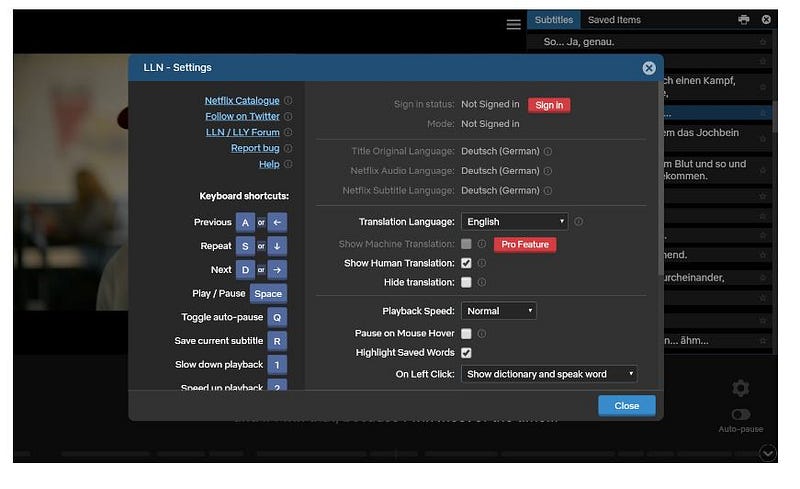Click the R key for Save current subtitle
Image resolution: width=800 pixels, height=489 pixels.
(277, 341)
